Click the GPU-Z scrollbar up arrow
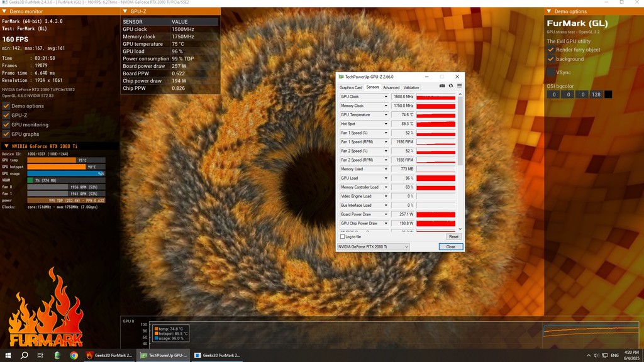The height and width of the screenshot is (362, 644). click(460, 94)
